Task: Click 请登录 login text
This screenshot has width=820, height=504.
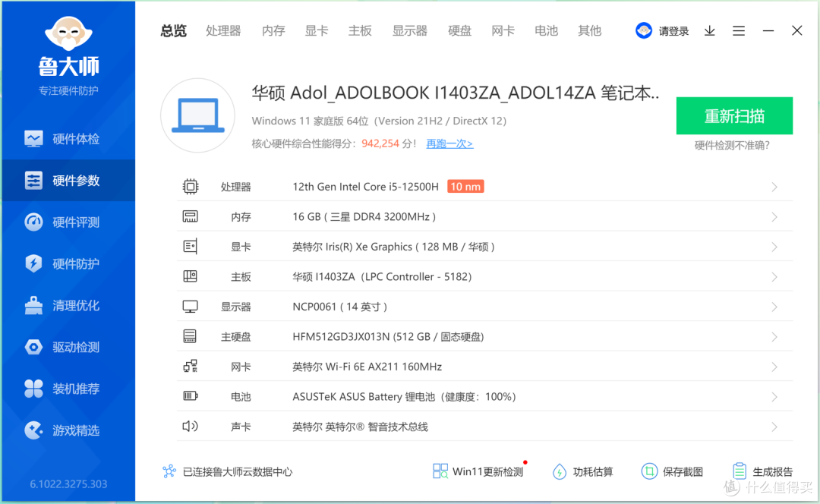Action: (673, 31)
